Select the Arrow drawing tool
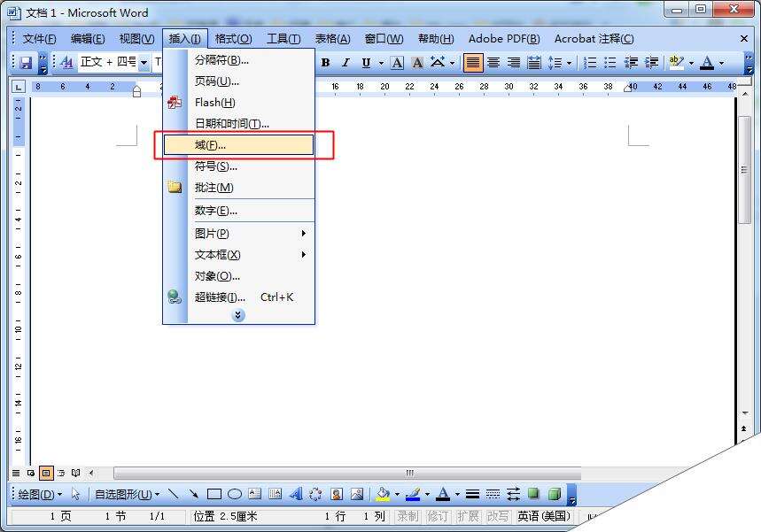 point(194,494)
